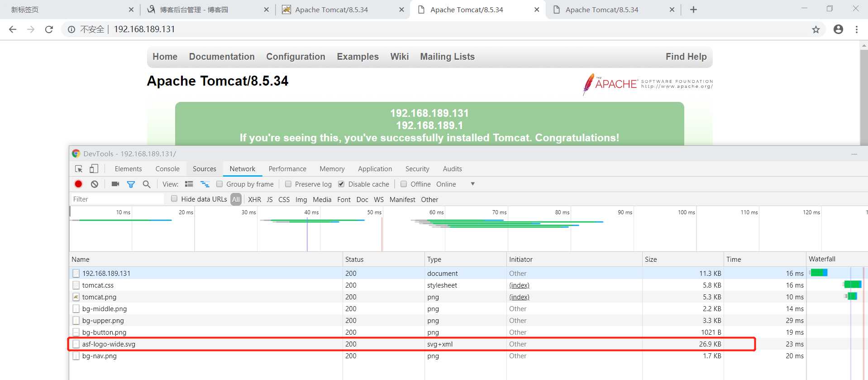Bookmark this page with the star icon
Viewport: 868px width, 380px height.
pyautogui.click(x=816, y=29)
